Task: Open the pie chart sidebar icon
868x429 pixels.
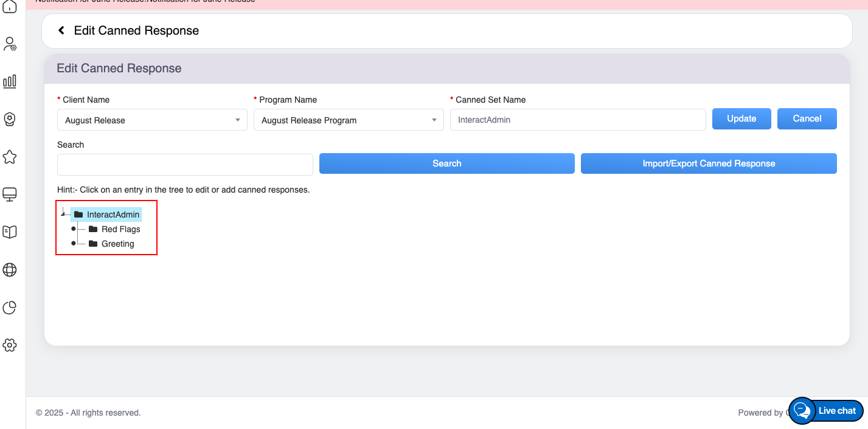Action: coord(10,307)
